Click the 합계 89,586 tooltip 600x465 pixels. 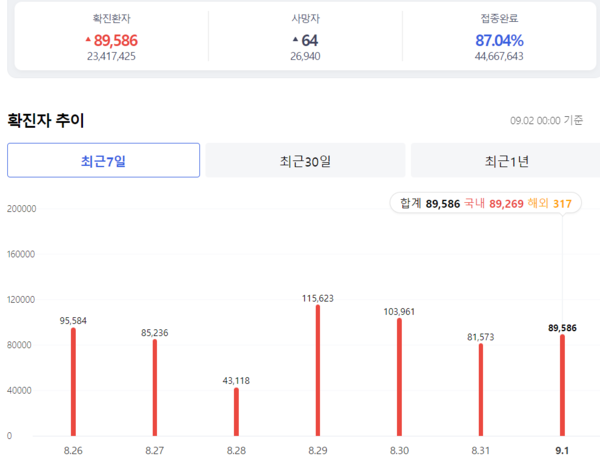485,203
